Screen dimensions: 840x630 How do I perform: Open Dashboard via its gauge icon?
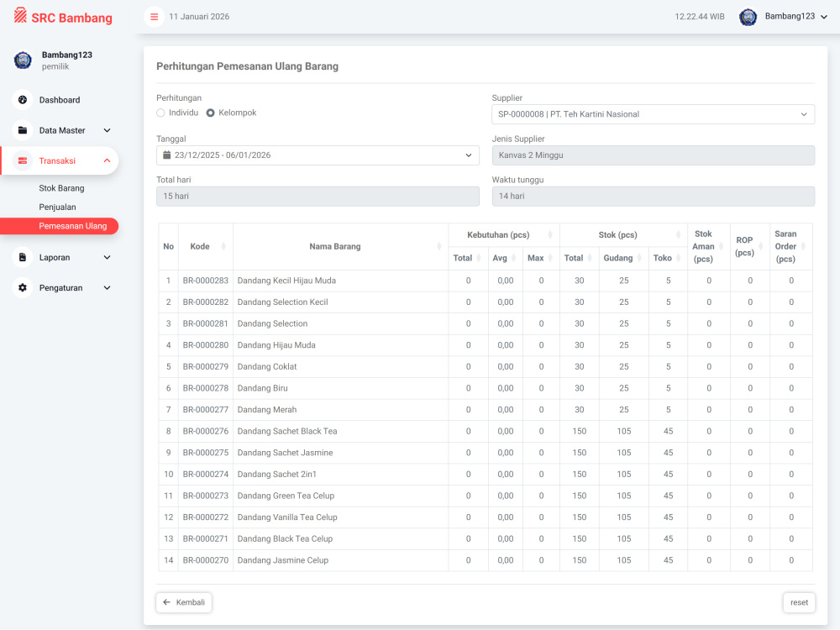point(23,100)
